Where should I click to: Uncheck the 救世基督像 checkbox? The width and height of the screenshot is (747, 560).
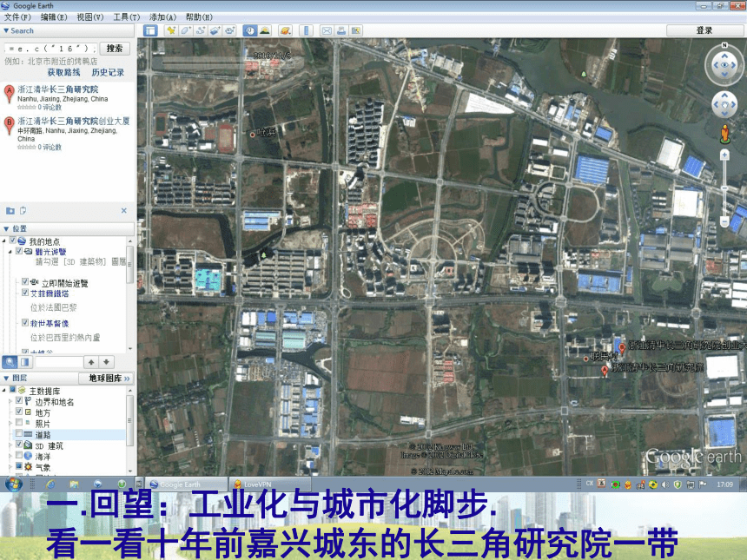[25, 322]
